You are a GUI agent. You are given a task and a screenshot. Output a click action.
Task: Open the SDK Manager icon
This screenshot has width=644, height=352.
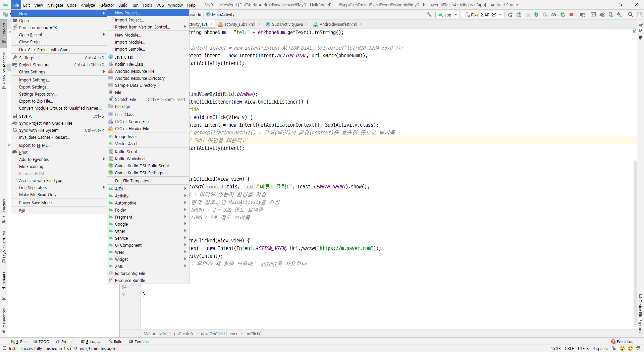(x=620, y=14)
